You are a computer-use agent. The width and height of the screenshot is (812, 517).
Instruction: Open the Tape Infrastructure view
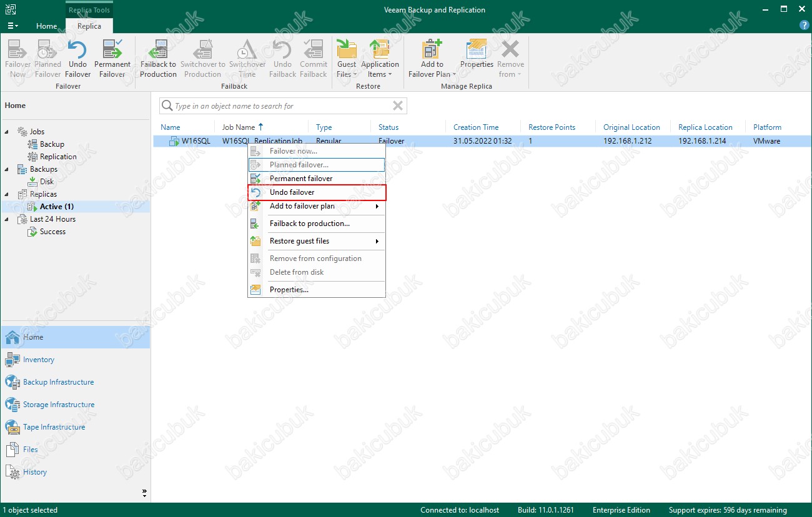pos(75,427)
